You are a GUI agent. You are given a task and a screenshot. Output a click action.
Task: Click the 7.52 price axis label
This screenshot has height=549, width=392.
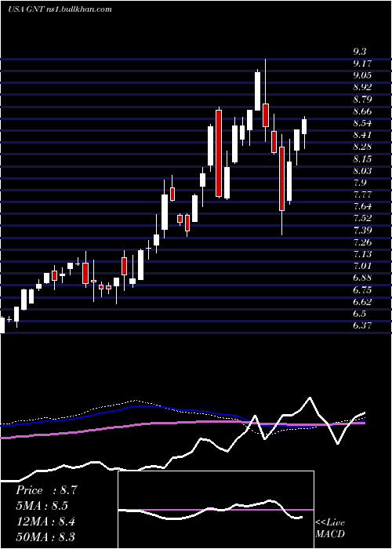362,219
